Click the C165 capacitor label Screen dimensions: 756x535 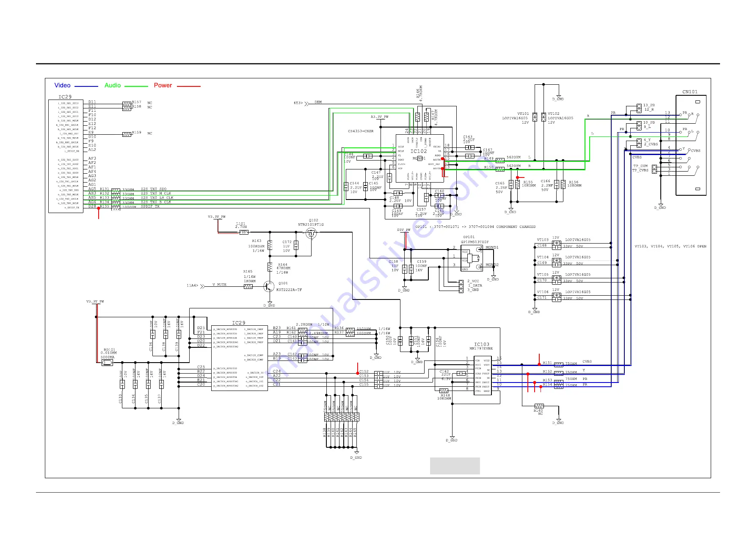(500, 183)
